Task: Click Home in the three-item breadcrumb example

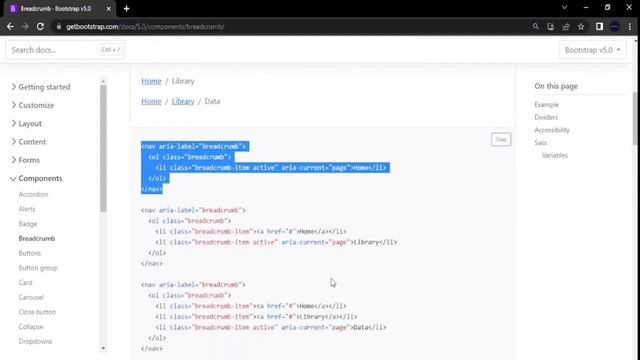Action: click(151, 101)
